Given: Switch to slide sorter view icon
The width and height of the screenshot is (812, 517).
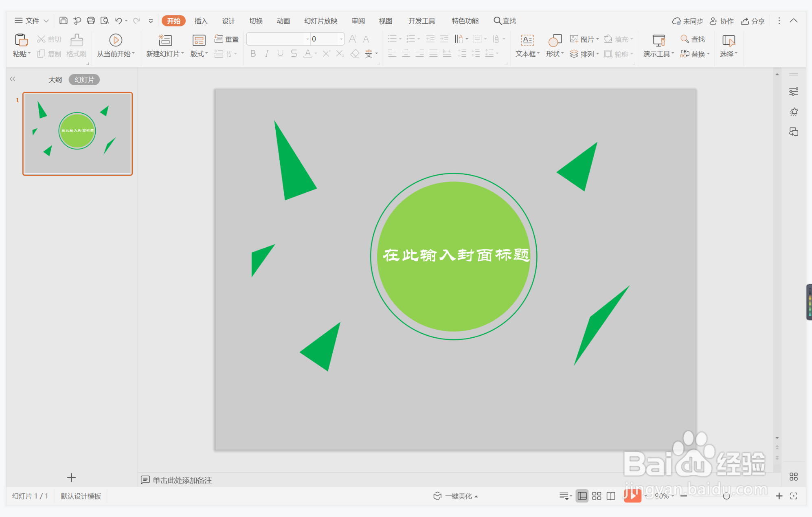Looking at the screenshot, I should click(597, 496).
